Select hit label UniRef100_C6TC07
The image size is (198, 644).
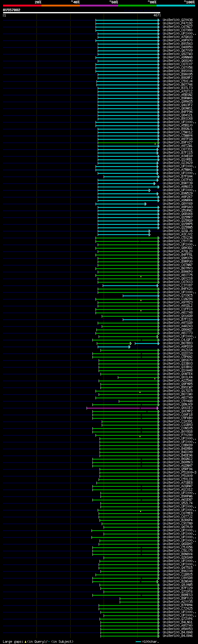(178, 64)
